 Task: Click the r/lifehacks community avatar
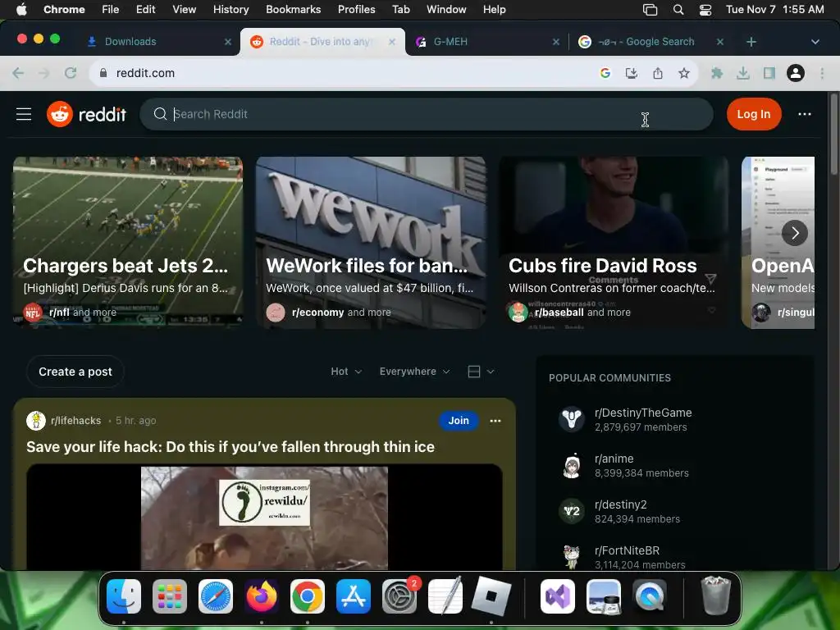point(36,421)
